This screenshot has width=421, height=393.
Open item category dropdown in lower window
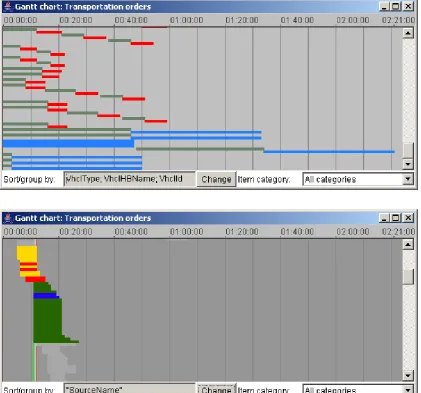(x=408, y=389)
